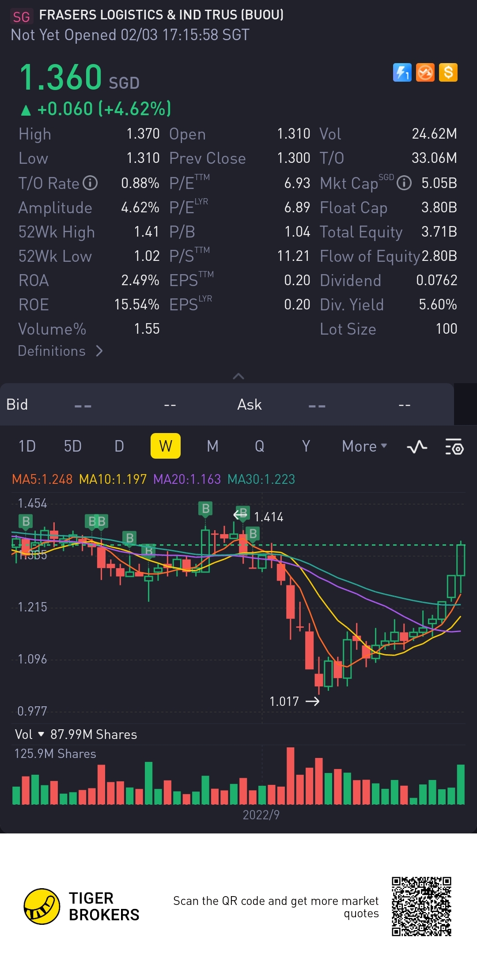Tap the ROE 15.54% value
The height and width of the screenshot is (980, 477).
pyautogui.click(x=137, y=304)
